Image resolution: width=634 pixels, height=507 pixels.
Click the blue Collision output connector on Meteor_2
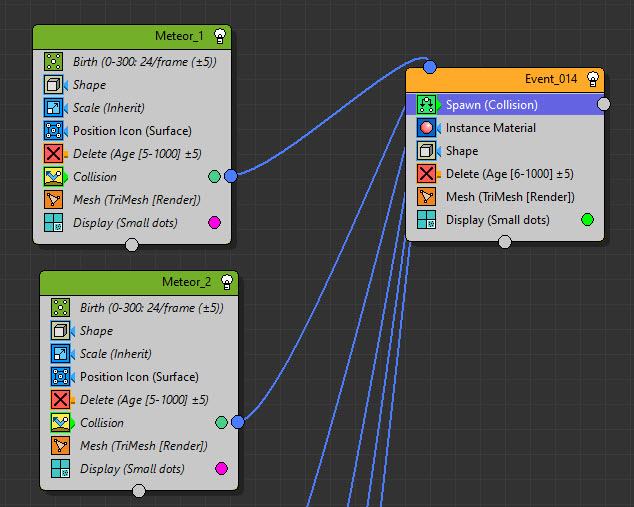(238, 422)
